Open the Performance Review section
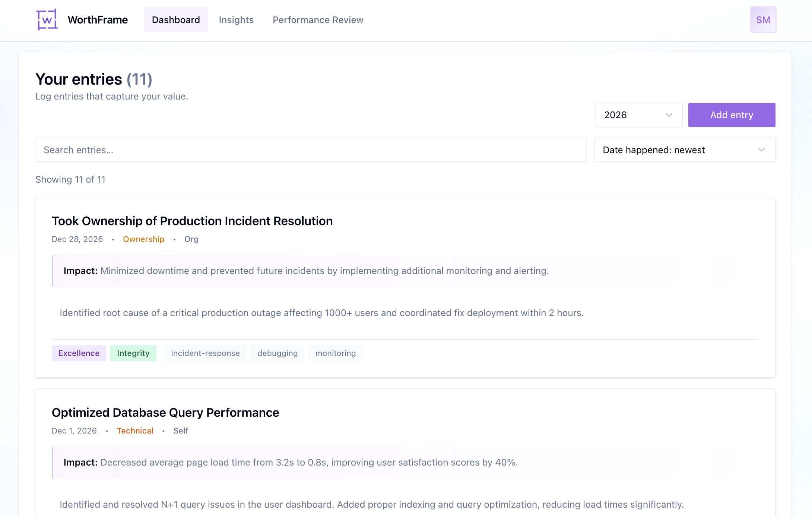 [x=318, y=20]
